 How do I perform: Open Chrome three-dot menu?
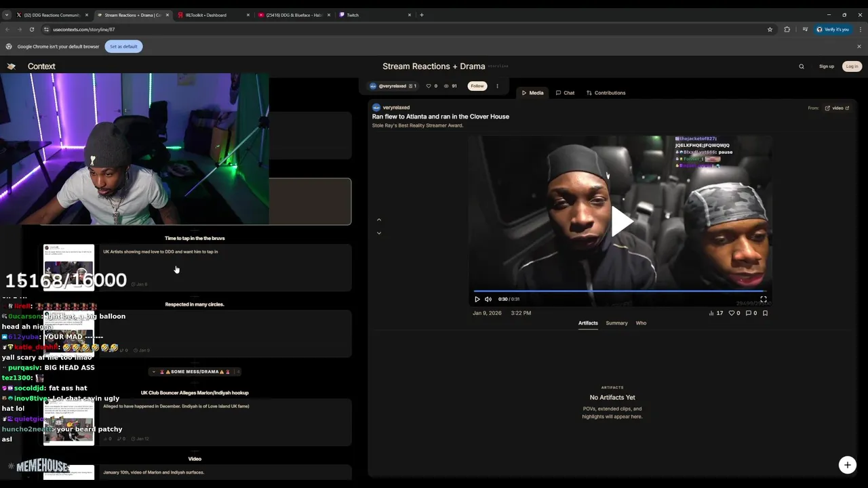coord(861,30)
